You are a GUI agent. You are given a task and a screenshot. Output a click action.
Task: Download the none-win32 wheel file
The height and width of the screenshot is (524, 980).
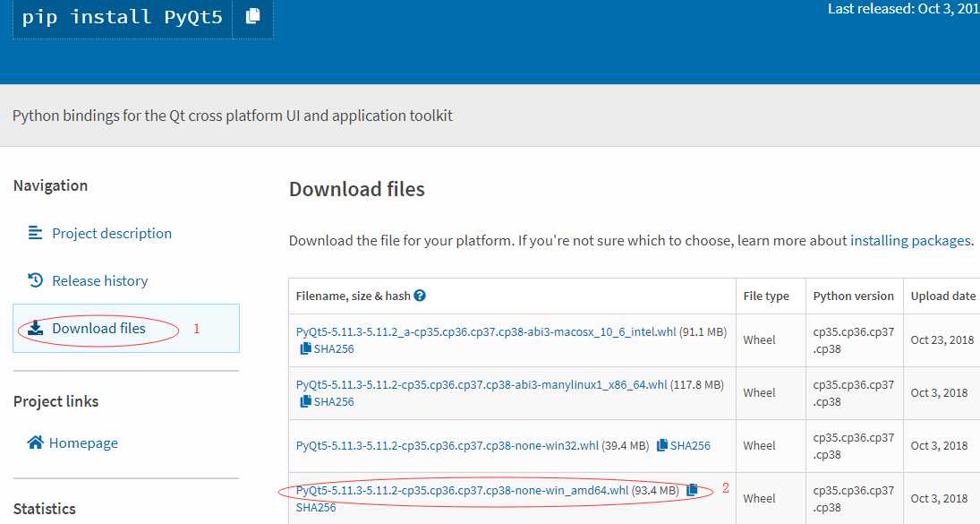tap(447, 446)
